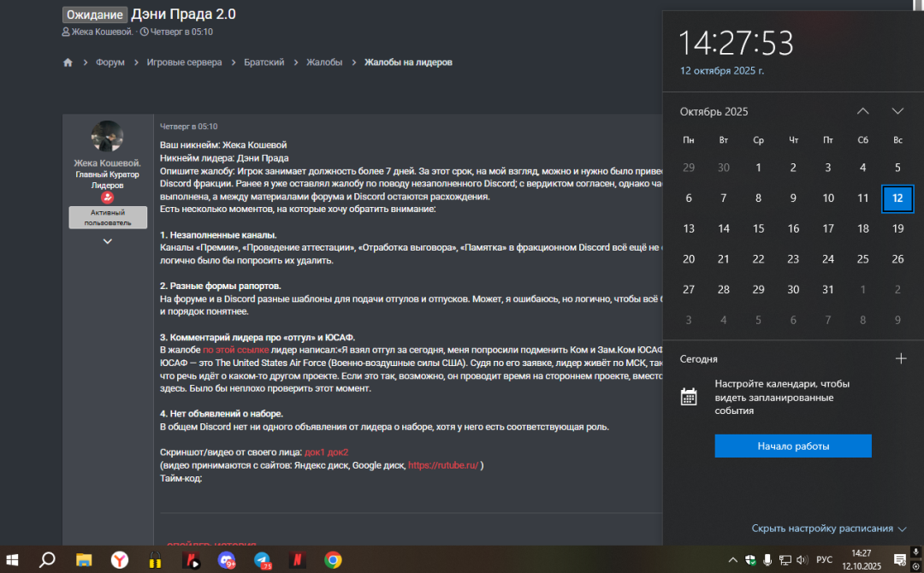This screenshot has height=573, width=924.
Task: Open Google Chrome from the taskbar
Action: (x=334, y=560)
